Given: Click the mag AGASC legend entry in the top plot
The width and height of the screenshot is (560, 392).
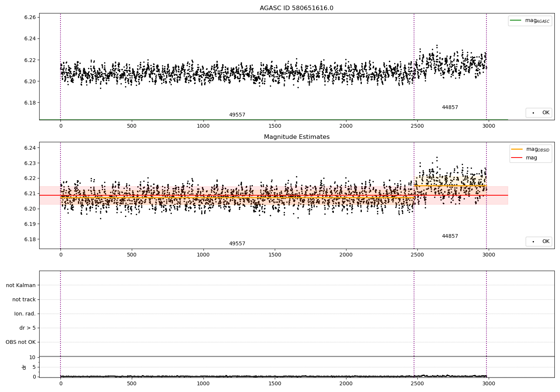Looking at the screenshot, I should coord(530,21).
